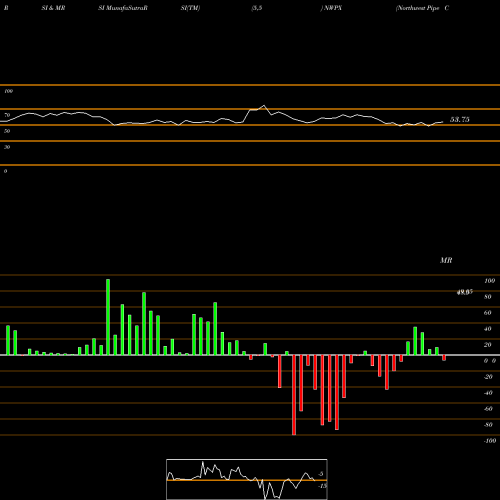Screen dimensions: 500x500
Task: Click the (5,5 parameter text in header
Action: tap(257, 8)
